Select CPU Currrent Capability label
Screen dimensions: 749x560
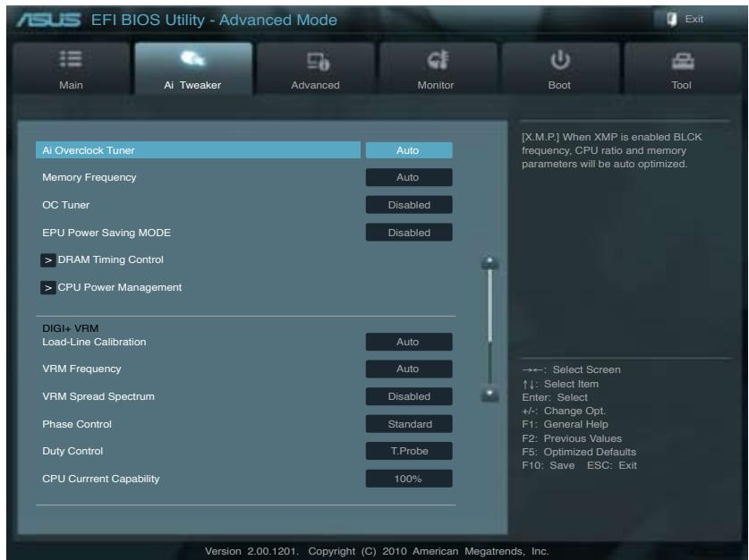[x=101, y=479]
